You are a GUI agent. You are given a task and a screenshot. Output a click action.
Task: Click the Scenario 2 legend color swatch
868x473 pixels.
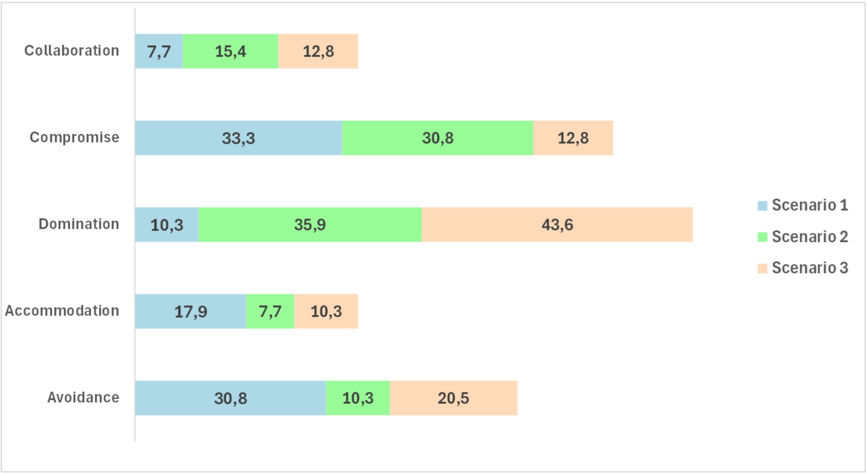pyautogui.click(x=762, y=237)
